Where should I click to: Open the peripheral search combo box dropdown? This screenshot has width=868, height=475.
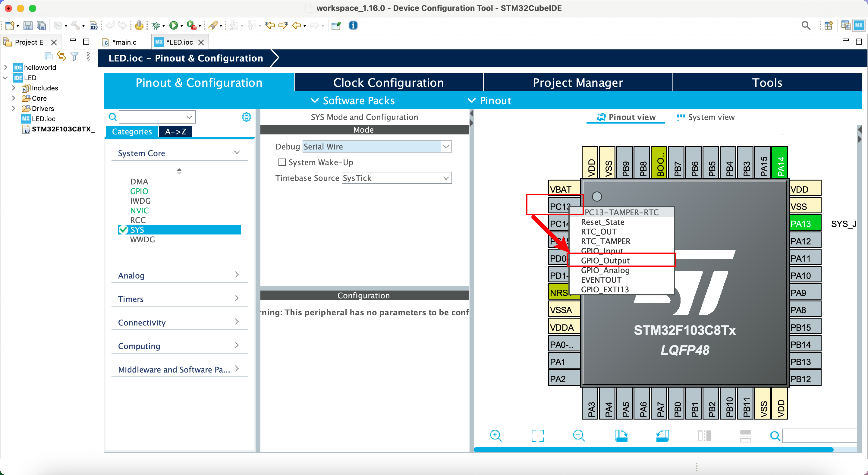(189, 117)
